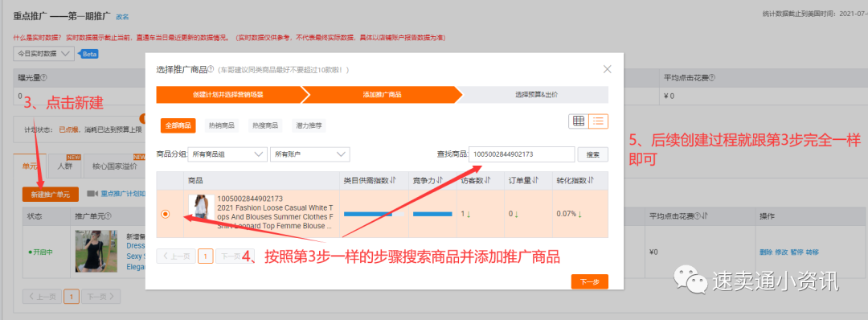Open help icon beside 选择推广商品 title
This screenshot has height=320, width=868.
point(211,70)
